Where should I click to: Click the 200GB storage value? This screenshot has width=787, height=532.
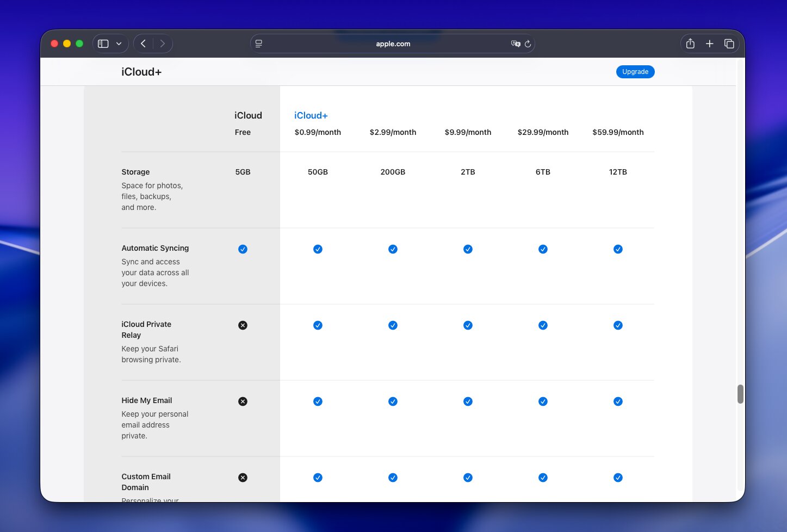tap(393, 172)
